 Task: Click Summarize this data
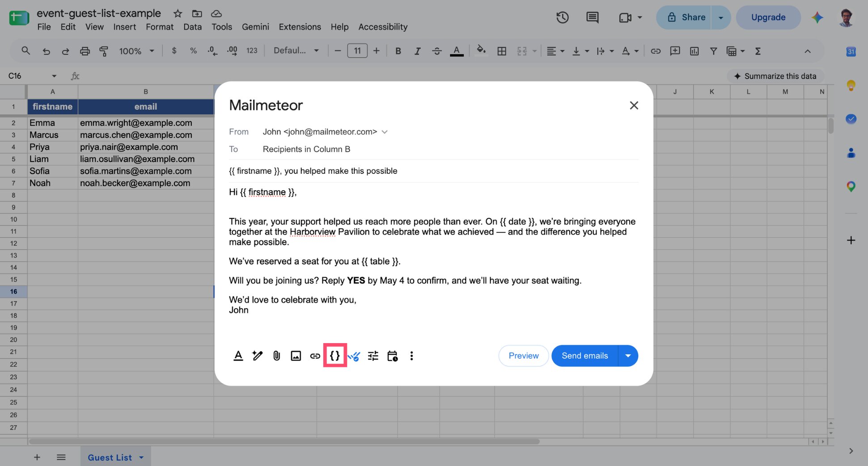tap(775, 76)
